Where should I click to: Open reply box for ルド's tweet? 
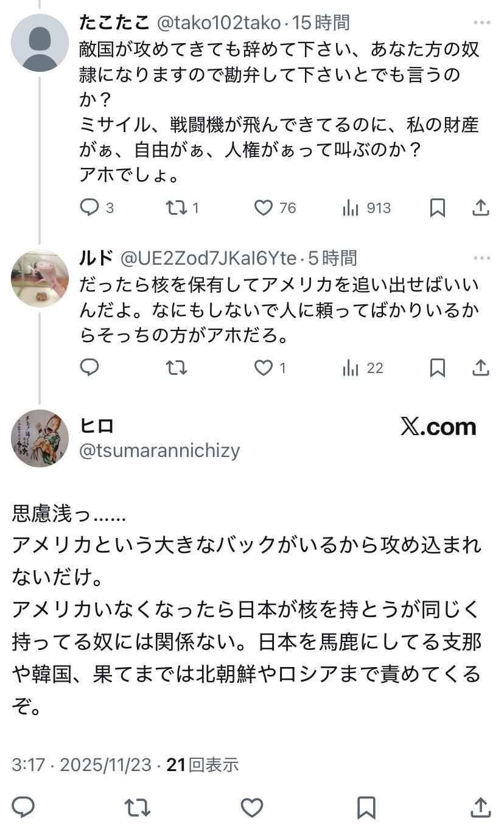click(x=89, y=368)
